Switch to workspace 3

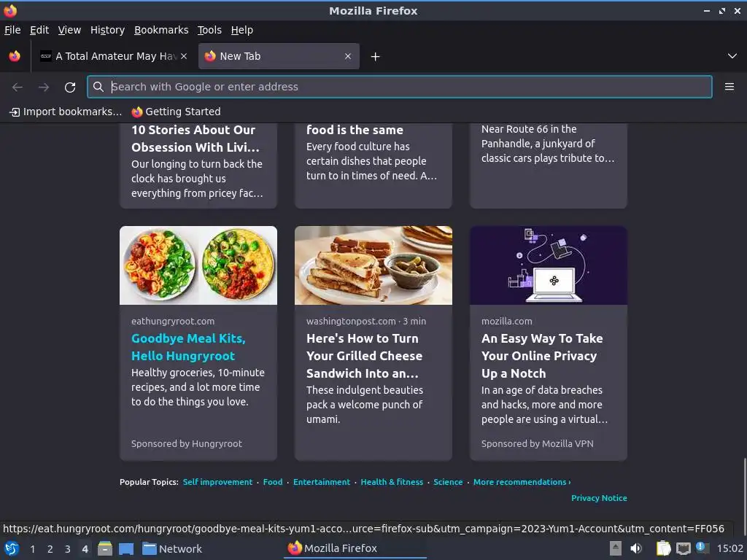67,549
